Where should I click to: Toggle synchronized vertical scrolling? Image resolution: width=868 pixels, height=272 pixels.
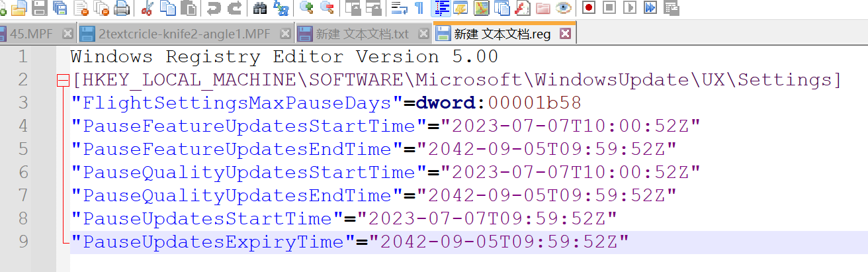tap(353, 8)
